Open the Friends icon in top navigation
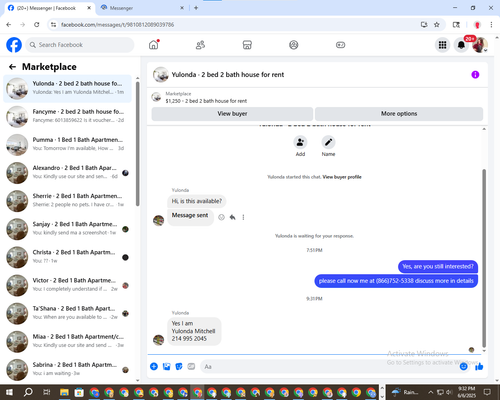 tap(200, 45)
